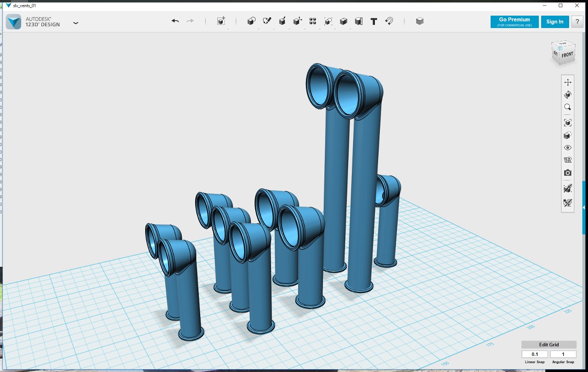588x372 pixels.
Task: Select the Zoom magnifier tool
Action: (568, 107)
